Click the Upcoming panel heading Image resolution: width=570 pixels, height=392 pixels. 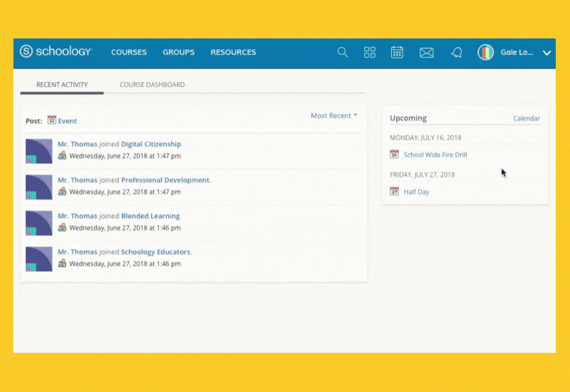click(408, 118)
